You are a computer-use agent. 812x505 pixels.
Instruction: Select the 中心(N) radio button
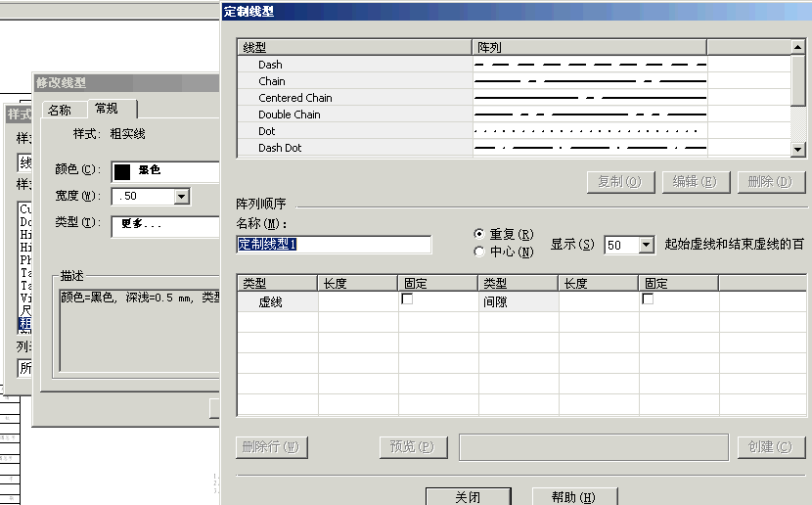click(479, 252)
